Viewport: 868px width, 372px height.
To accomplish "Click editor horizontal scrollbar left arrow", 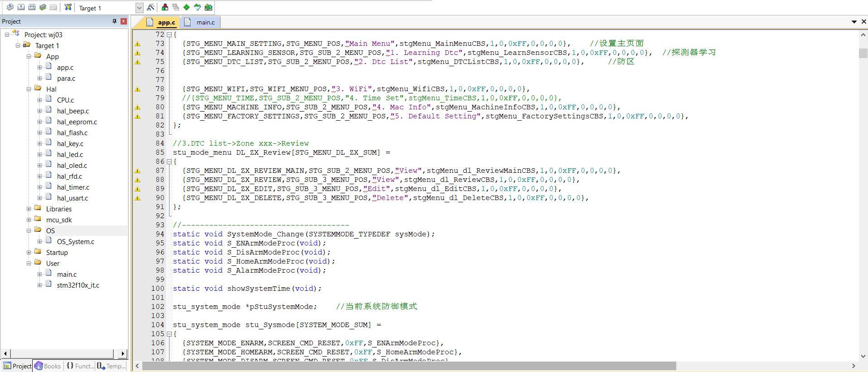I will click(137, 366).
